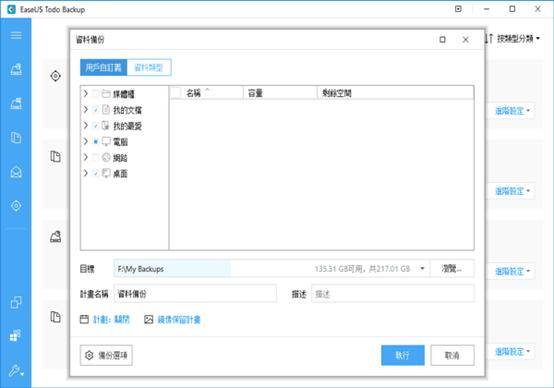Expand the 媒體櫃 tree node

pyautogui.click(x=86, y=93)
